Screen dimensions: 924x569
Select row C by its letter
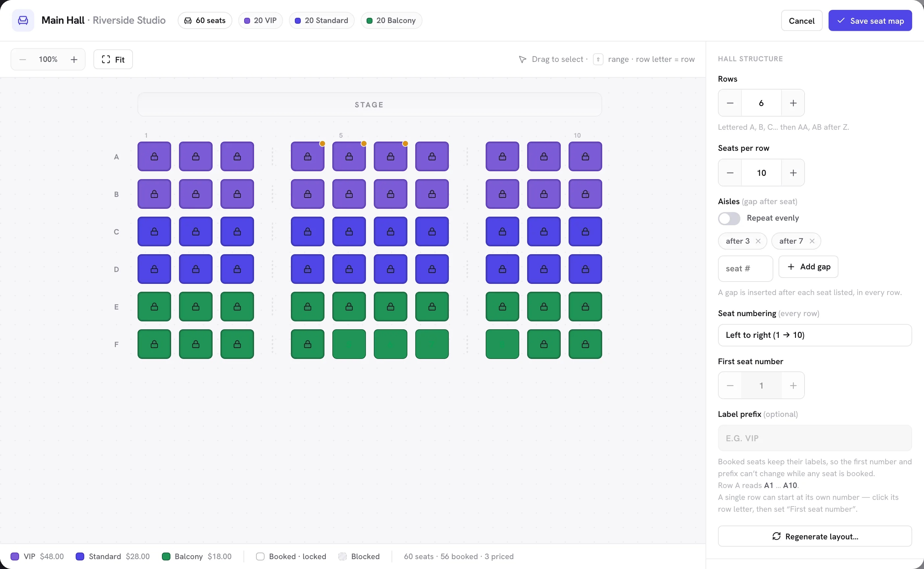pyautogui.click(x=116, y=232)
